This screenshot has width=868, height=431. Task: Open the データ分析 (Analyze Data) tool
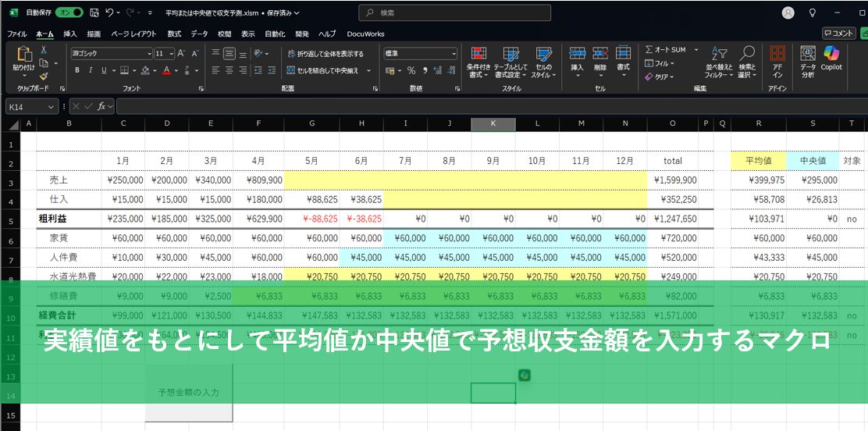808,61
